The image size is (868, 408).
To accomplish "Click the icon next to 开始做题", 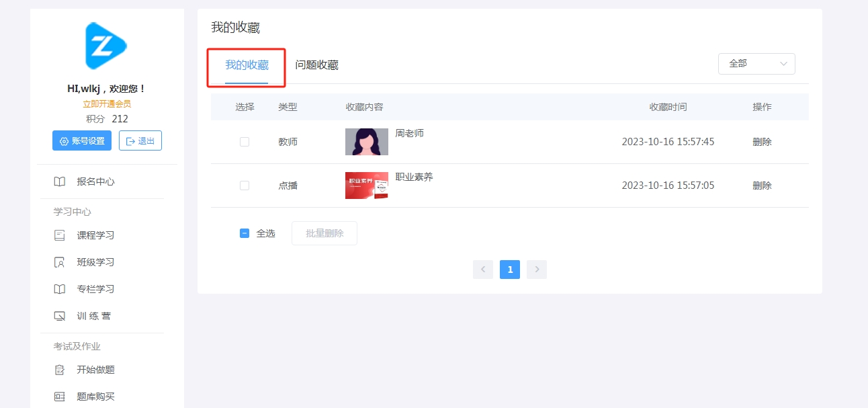I will pyautogui.click(x=60, y=370).
